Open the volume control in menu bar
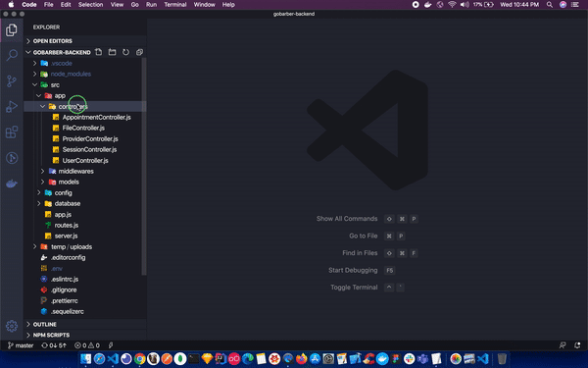The height and width of the screenshot is (368, 588). (x=465, y=5)
